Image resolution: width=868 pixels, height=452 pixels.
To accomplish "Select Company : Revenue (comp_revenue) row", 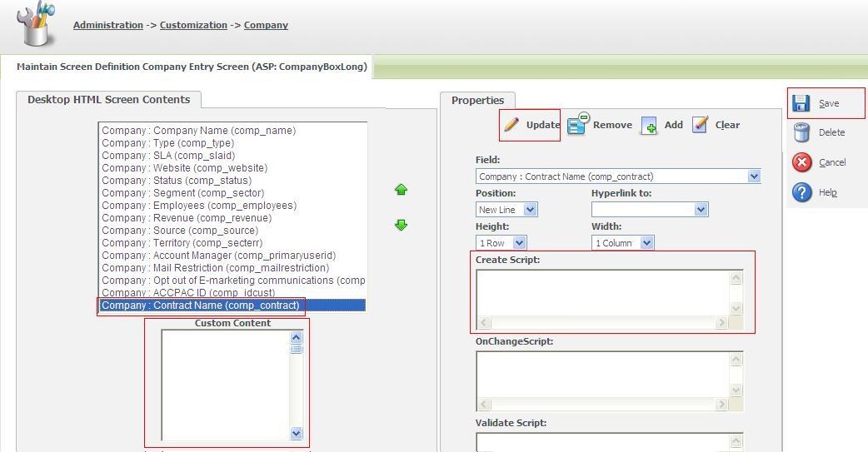I will [232, 218].
